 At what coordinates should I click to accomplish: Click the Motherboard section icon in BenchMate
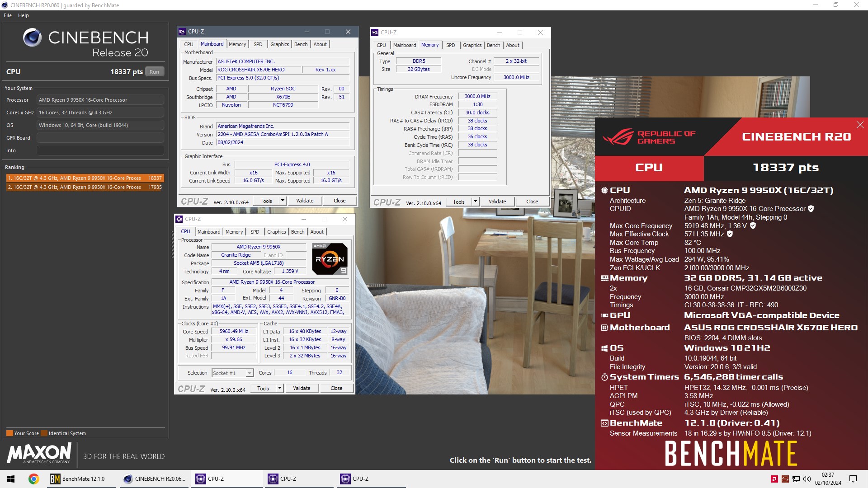pyautogui.click(x=604, y=328)
